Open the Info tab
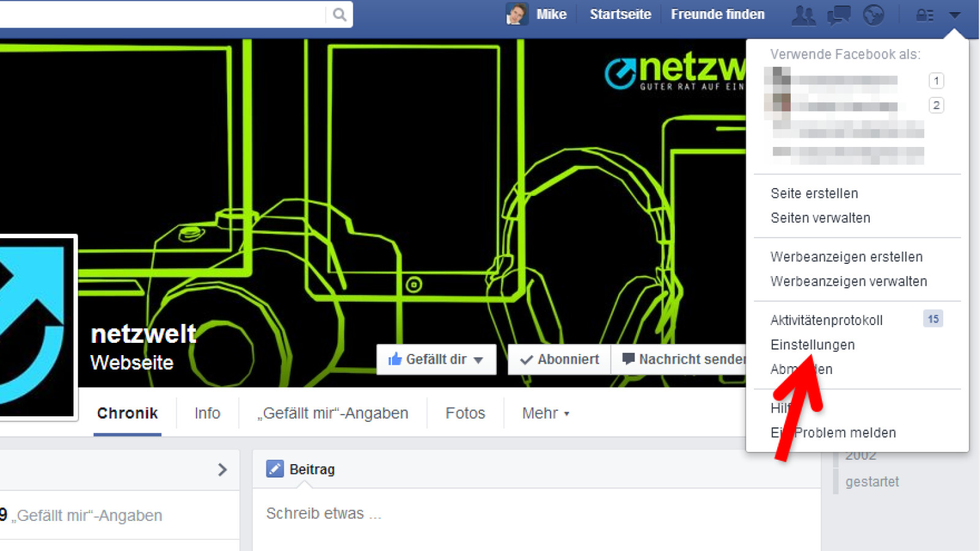 [207, 414]
